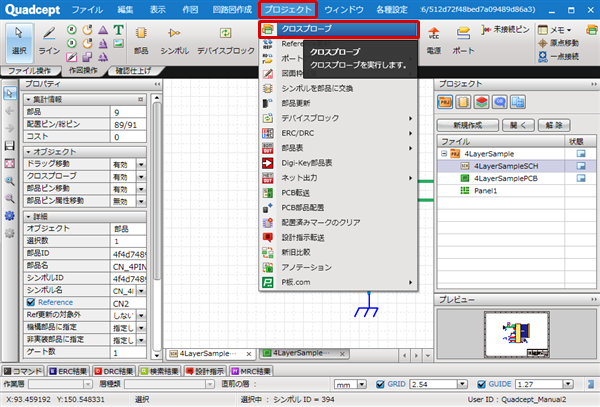Toggle the Reference checkbox
This screenshot has height=407, width=600.
31,302
